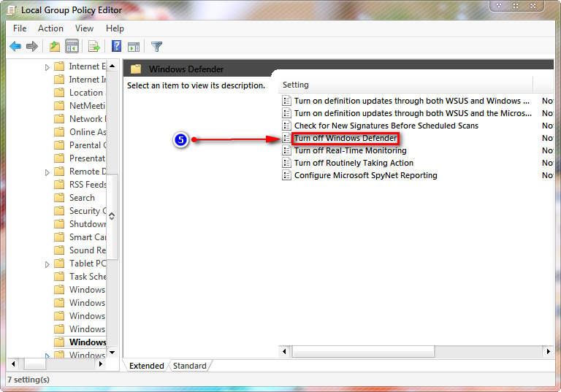Screen dimensions: 561x392
Task: Select the Online As... folder in tree
Action: [88, 132]
